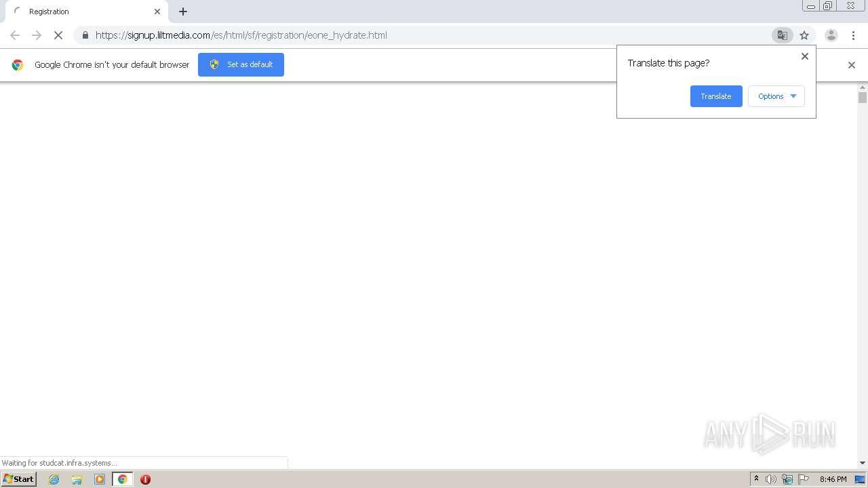Viewport: 868px width, 488px height.
Task: Open Windows Media Player in taskbar
Action: pyautogui.click(x=100, y=479)
